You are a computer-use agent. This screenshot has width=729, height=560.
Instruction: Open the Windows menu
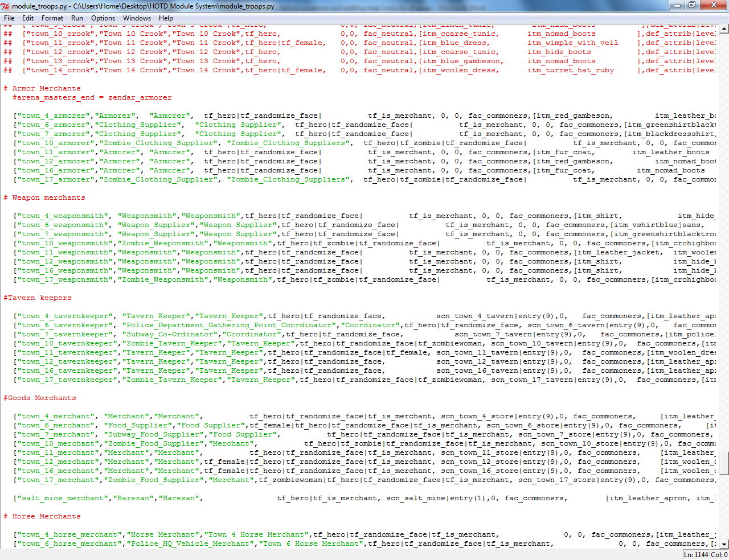(137, 18)
